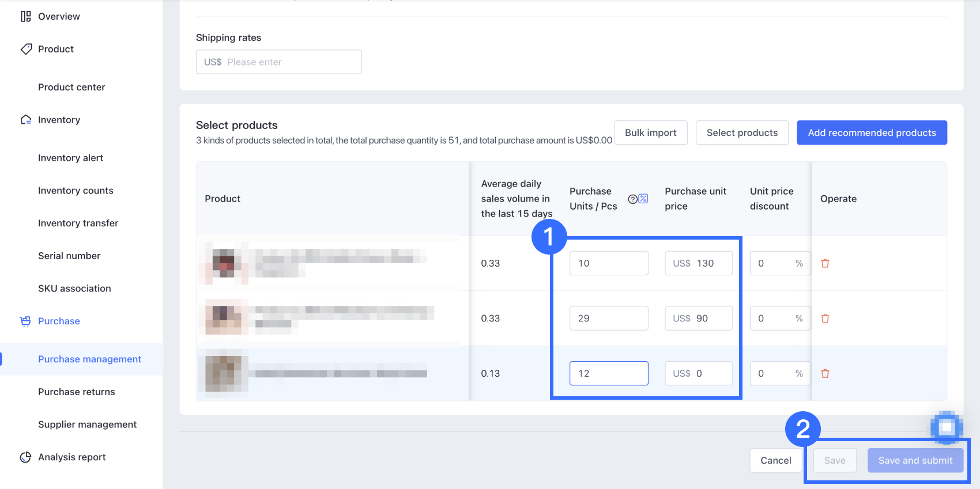Click the Inventory house icon
The width and height of the screenshot is (980, 489).
pyautogui.click(x=26, y=120)
